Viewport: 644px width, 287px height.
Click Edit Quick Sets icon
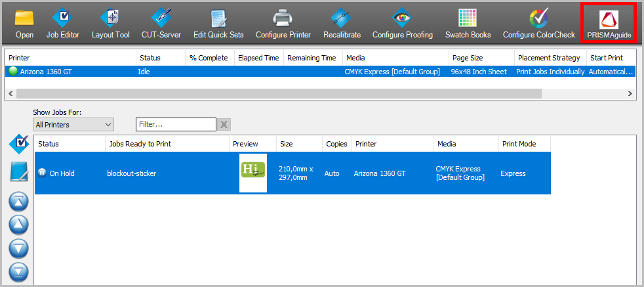(x=218, y=22)
